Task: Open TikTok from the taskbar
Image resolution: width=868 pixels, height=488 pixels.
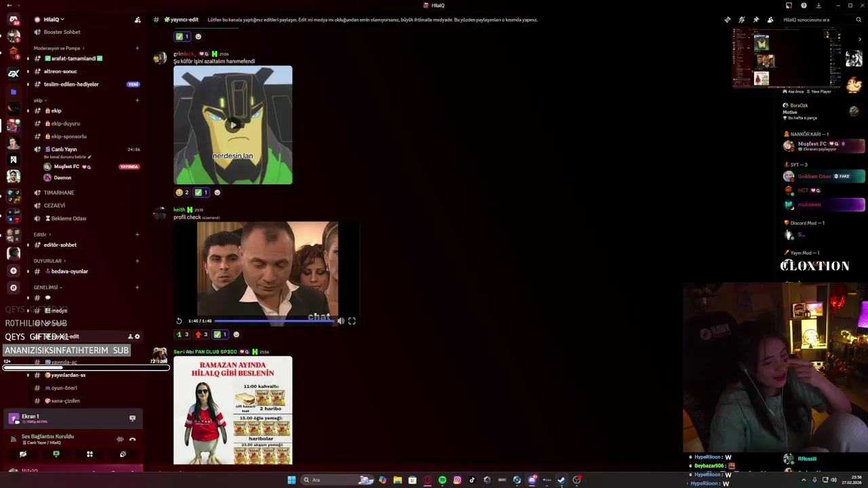Action: pyautogui.click(x=472, y=480)
